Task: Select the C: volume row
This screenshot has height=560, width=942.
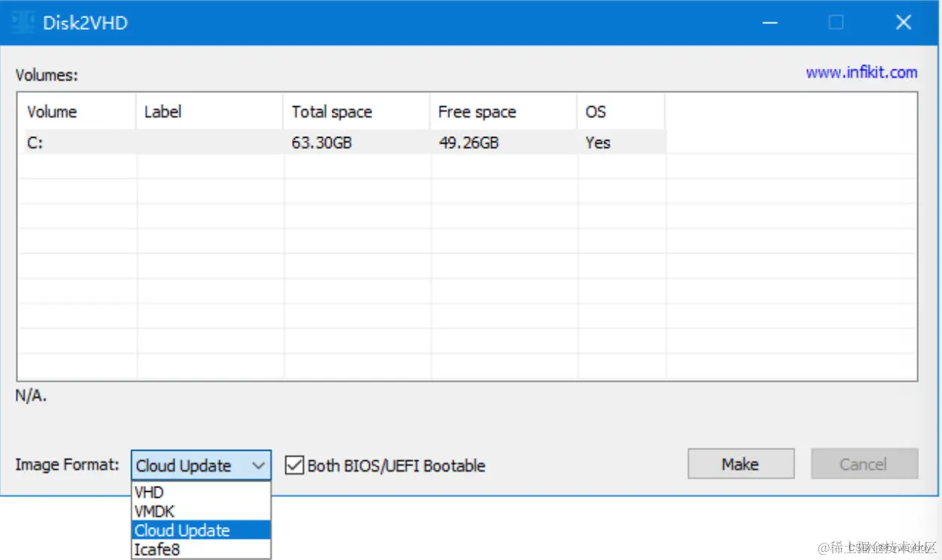Action: point(341,142)
